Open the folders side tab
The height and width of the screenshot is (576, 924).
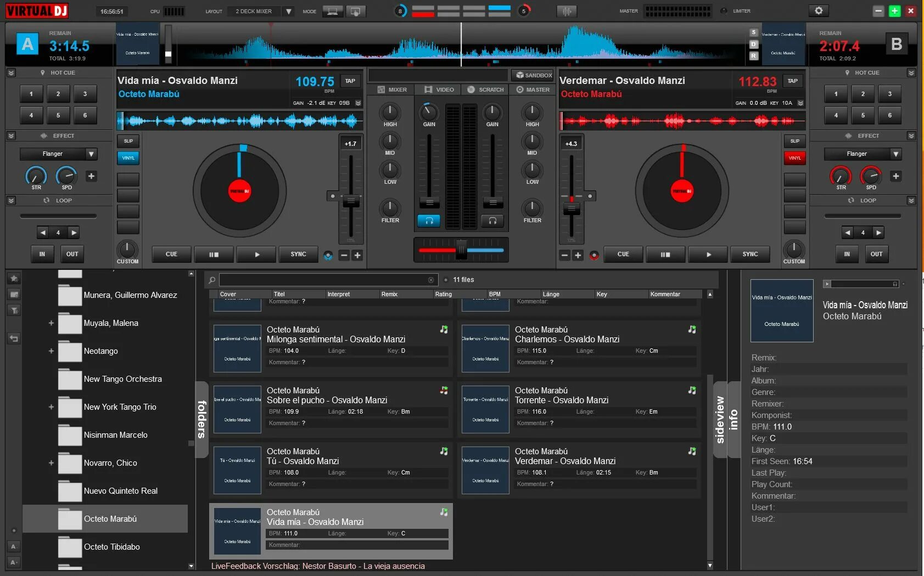point(201,419)
